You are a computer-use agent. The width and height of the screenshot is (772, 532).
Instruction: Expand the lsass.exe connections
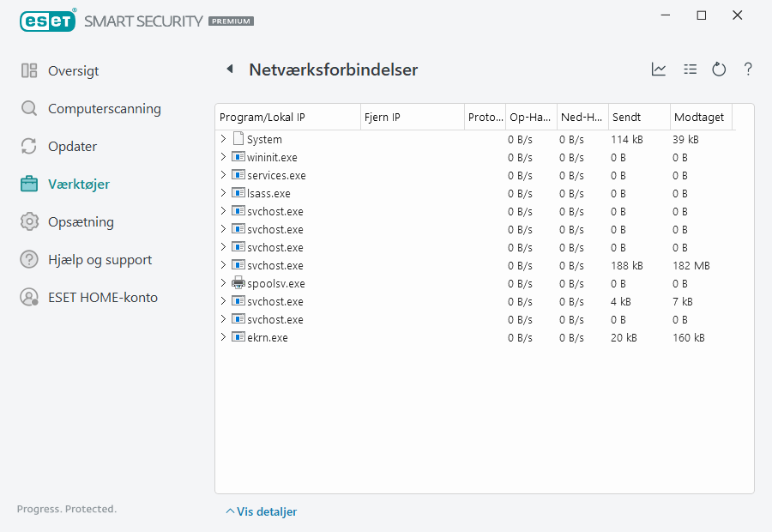[223, 193]
